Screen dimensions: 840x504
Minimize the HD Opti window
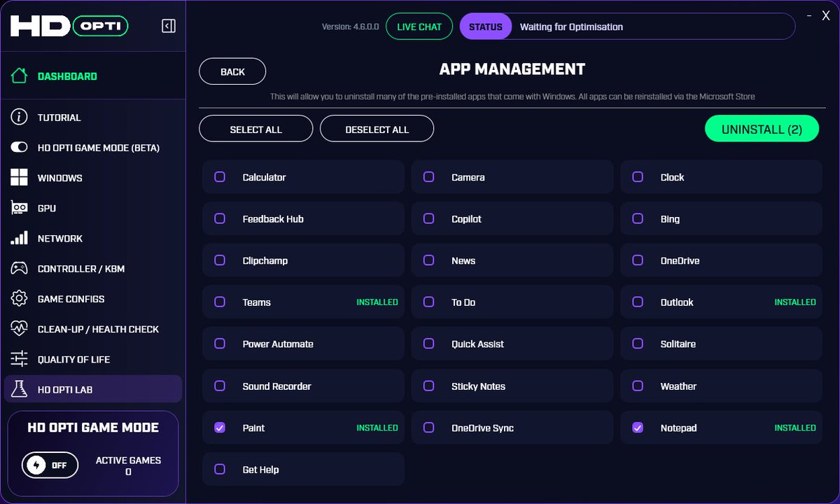tap(809, 15)
